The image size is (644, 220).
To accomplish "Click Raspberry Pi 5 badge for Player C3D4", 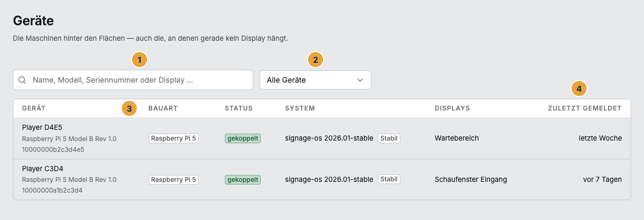I will pyautogui.click(x=174, y=179).
